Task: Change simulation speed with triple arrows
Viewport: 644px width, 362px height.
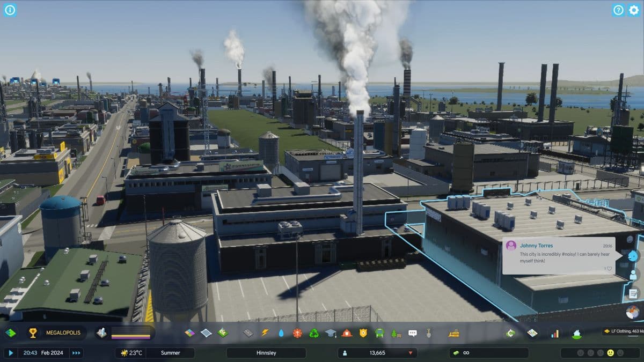Action: coord(76,353)
